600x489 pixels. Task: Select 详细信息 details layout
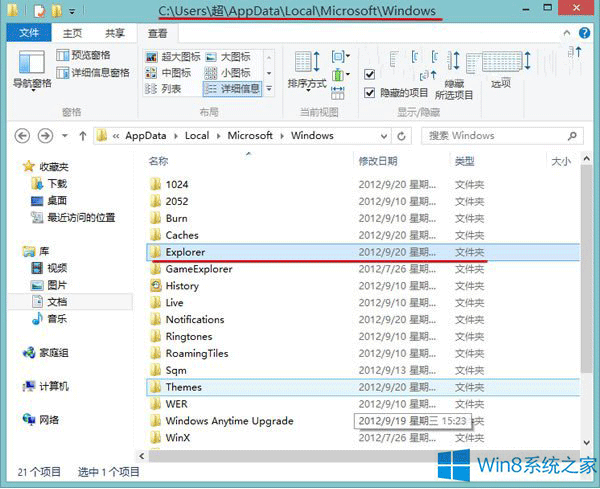click(232, 89)
